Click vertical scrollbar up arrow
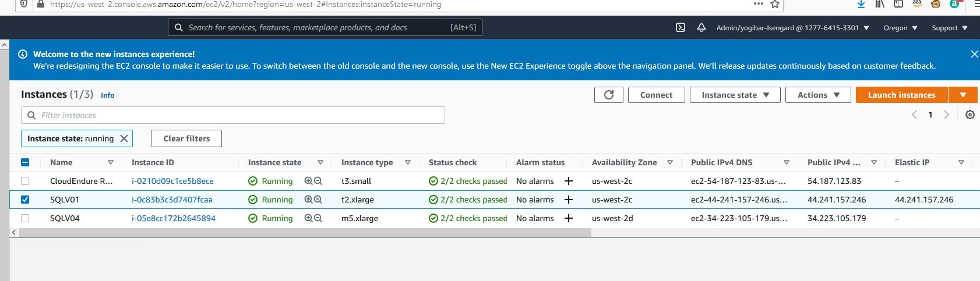Viewport: 980px width, 281px height. (5, 44)
